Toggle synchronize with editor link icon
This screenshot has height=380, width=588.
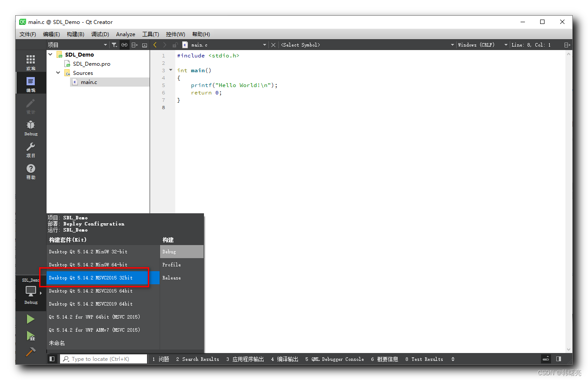[x=124, y=45]
